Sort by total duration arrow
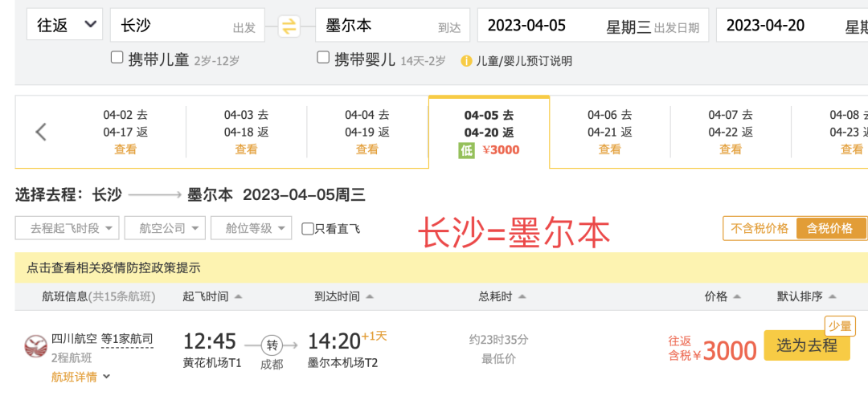Image resolution: width=868 pixels, height=400 pixels. click(522, 297)
